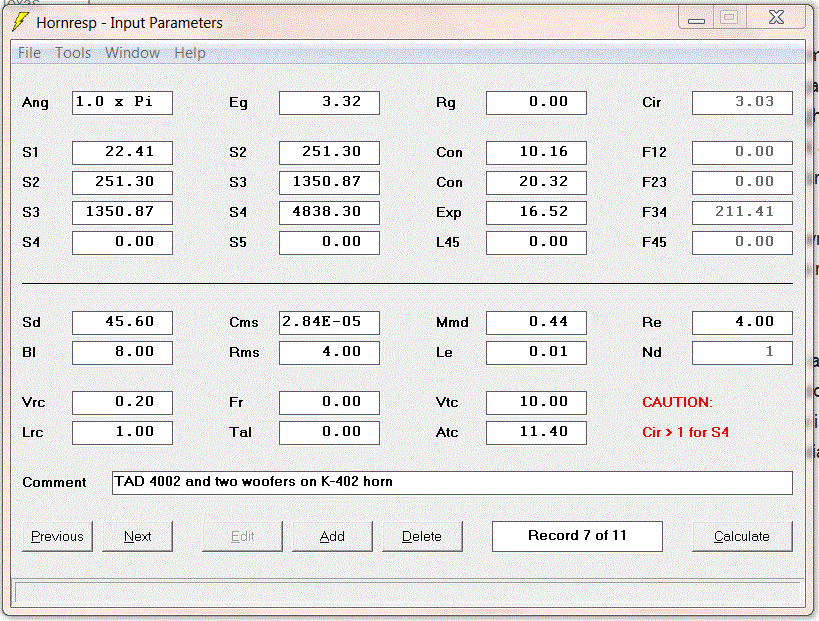Select the Mmd field with 0.44
Image resolution: width=819 pixels, height=621 pixels.
point(536,323)
